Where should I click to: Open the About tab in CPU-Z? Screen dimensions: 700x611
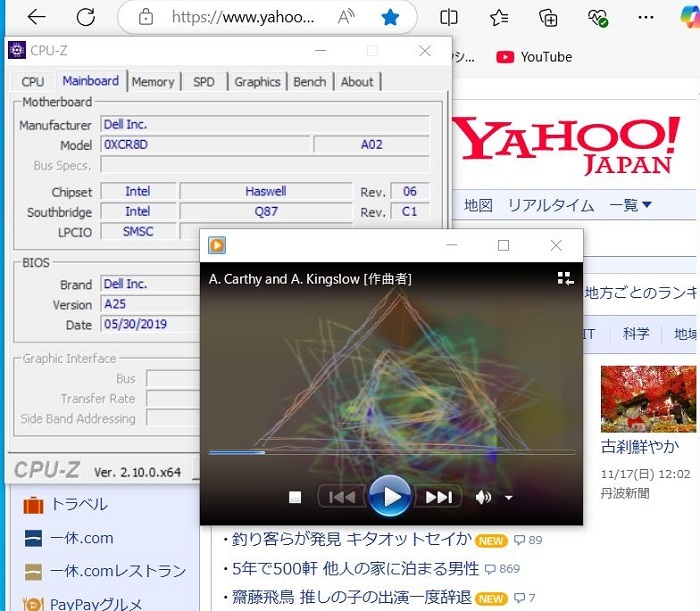pos(357,82)
